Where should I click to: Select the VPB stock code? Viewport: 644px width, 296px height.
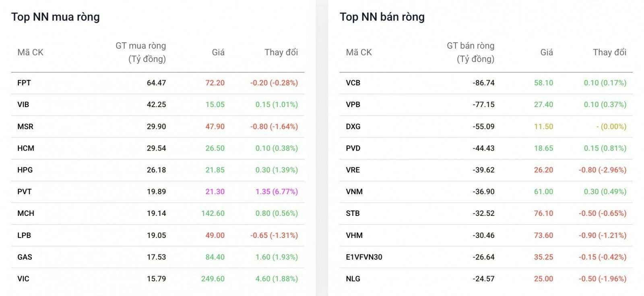coord(353,105)
